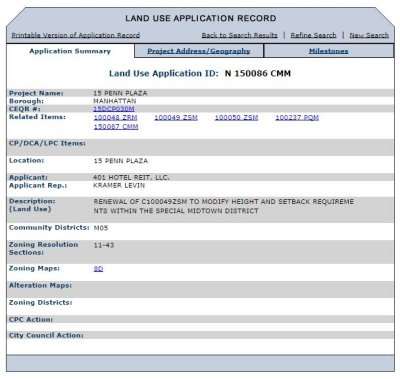Image resolution: width=400 pixels, height=379 pixels.
Task: Click the Location: label
Action: click(26, 160)
